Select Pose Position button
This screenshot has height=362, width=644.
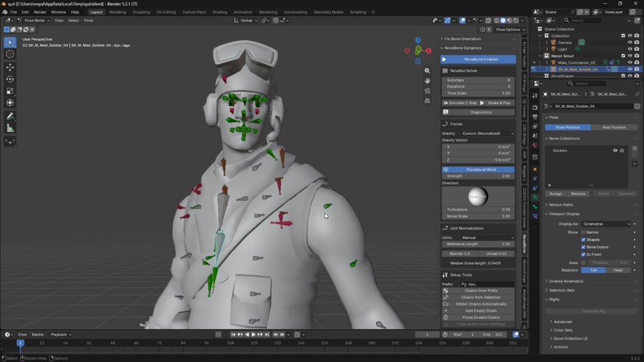[568, 127]
